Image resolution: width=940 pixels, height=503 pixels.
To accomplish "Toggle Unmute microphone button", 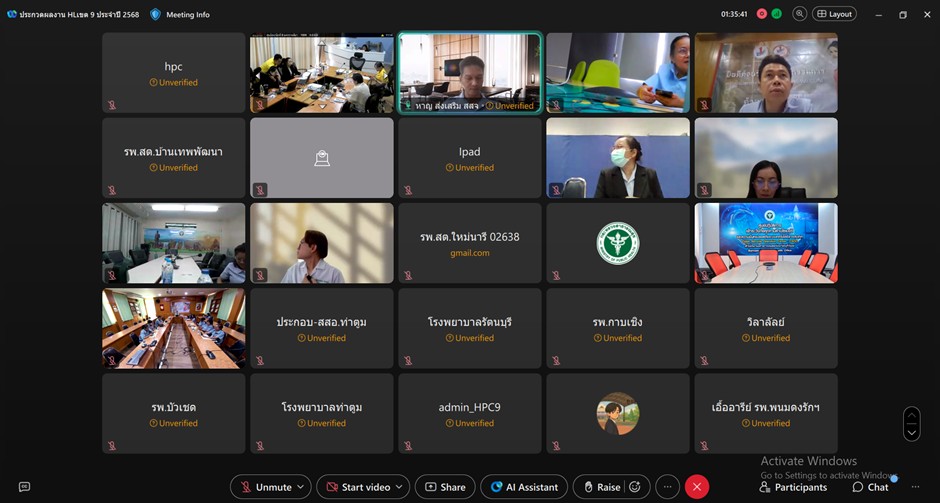I will pyautogui.click(x=267, y=487).
